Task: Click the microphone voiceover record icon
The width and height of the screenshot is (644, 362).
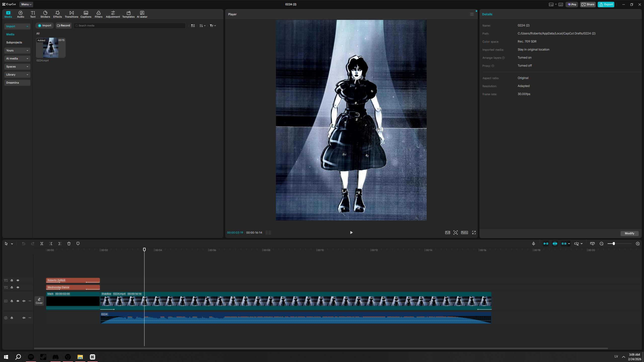Action: tap(533, 244)
